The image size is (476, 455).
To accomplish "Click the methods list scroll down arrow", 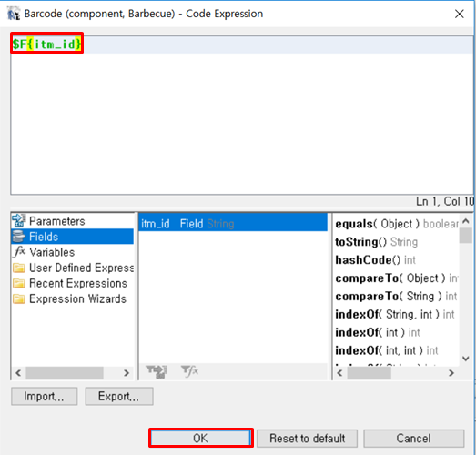I will click(x=466, y=359).
